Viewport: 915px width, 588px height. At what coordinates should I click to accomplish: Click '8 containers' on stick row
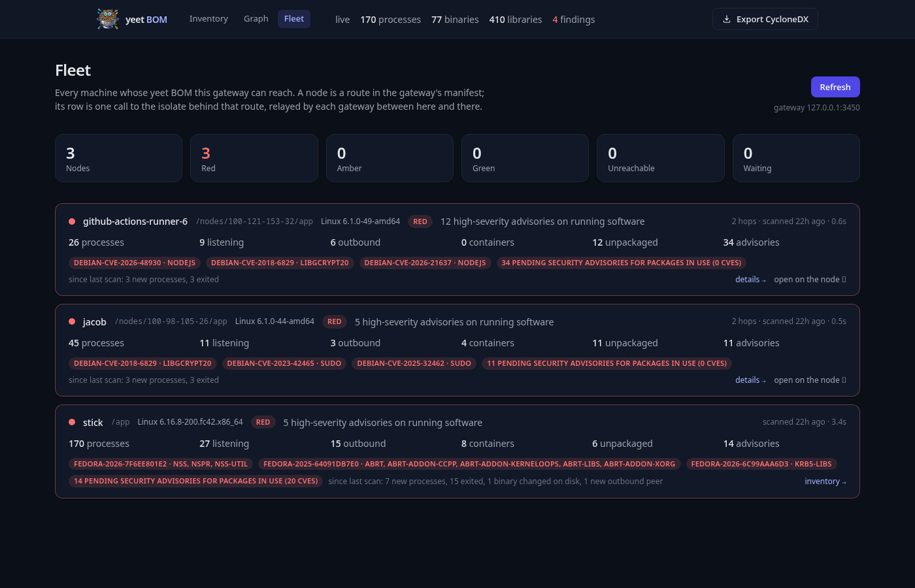click(x=488, y=444)
